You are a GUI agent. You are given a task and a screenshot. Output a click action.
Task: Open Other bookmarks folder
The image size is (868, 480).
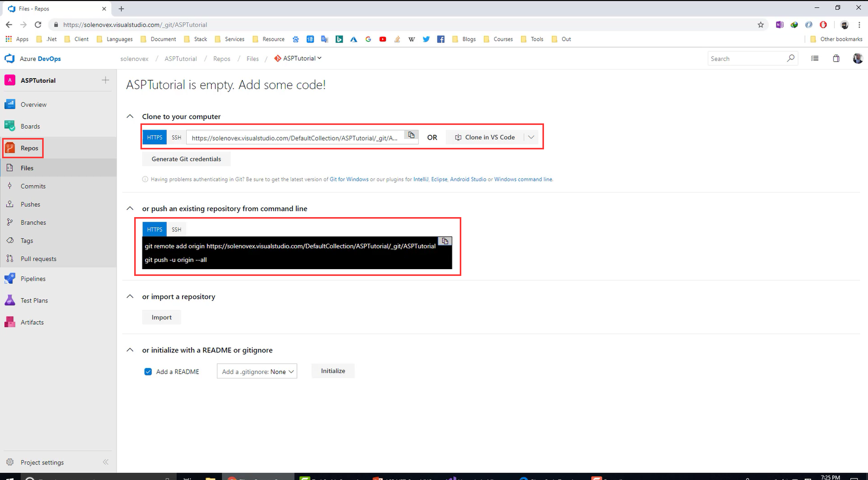(x=836, y=39)
